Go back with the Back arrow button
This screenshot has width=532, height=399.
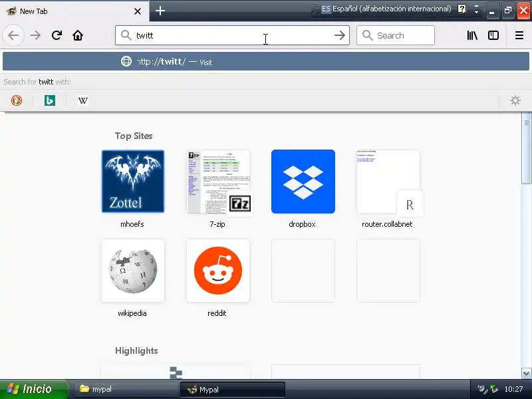tap(13, 35)
